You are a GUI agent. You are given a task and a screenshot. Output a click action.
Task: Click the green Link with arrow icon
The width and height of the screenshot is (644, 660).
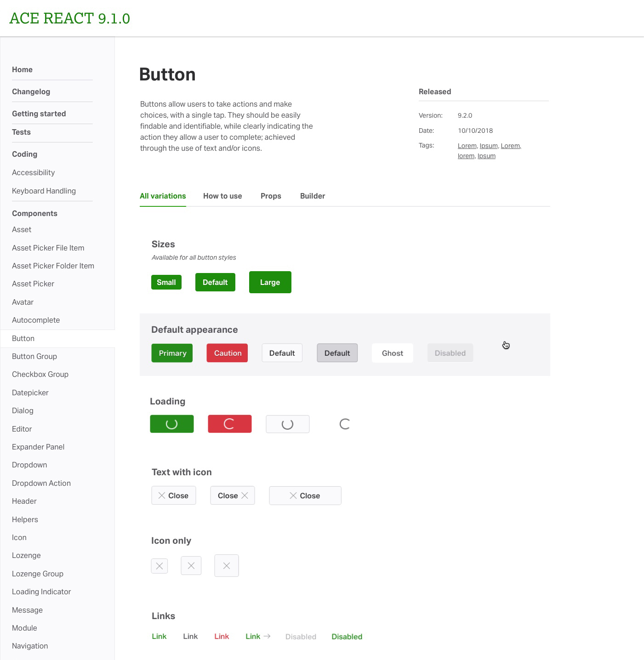(x=258, y=636)
